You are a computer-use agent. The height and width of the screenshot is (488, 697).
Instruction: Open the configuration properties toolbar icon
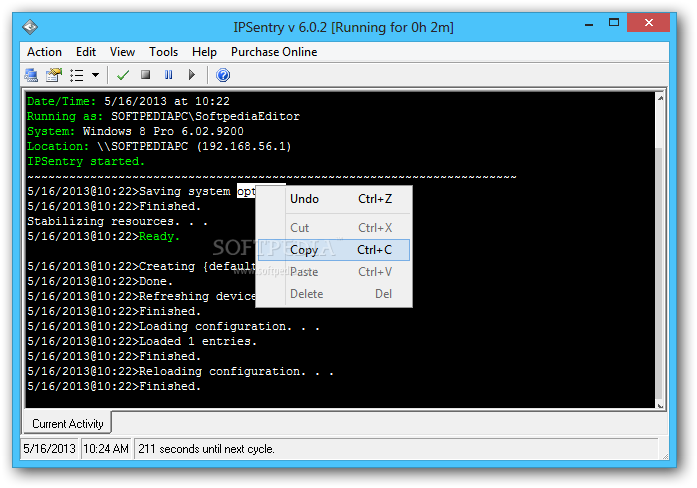click(54, 75)
